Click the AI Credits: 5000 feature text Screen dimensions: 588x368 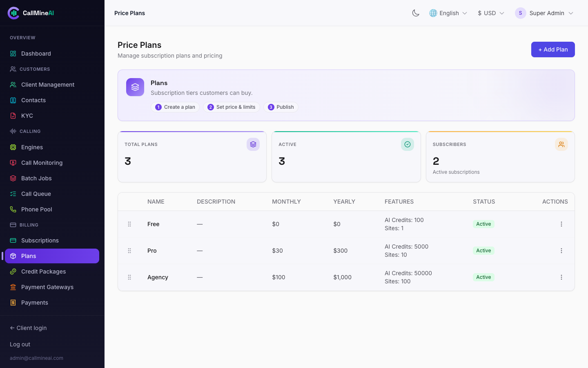406,247
